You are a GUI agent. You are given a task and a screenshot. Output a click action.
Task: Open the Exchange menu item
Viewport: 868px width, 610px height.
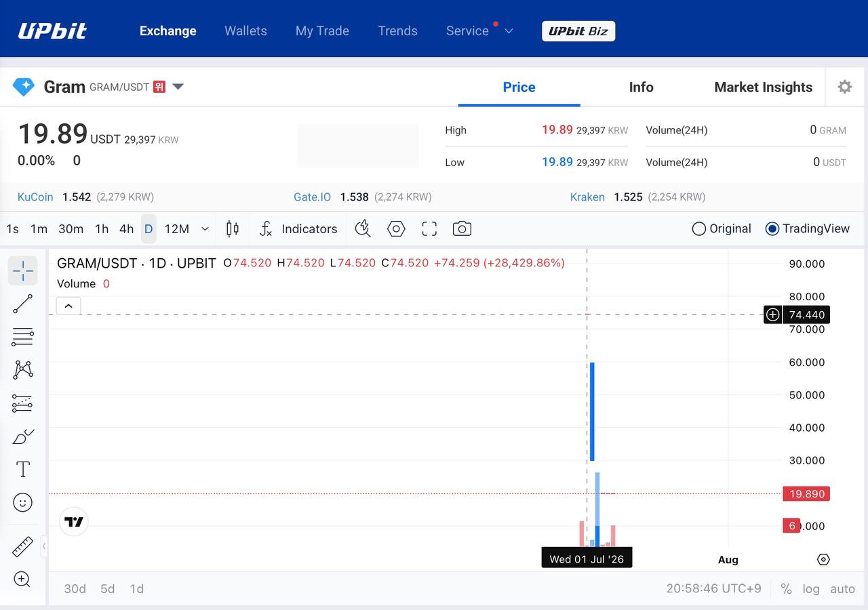[168, 30]
